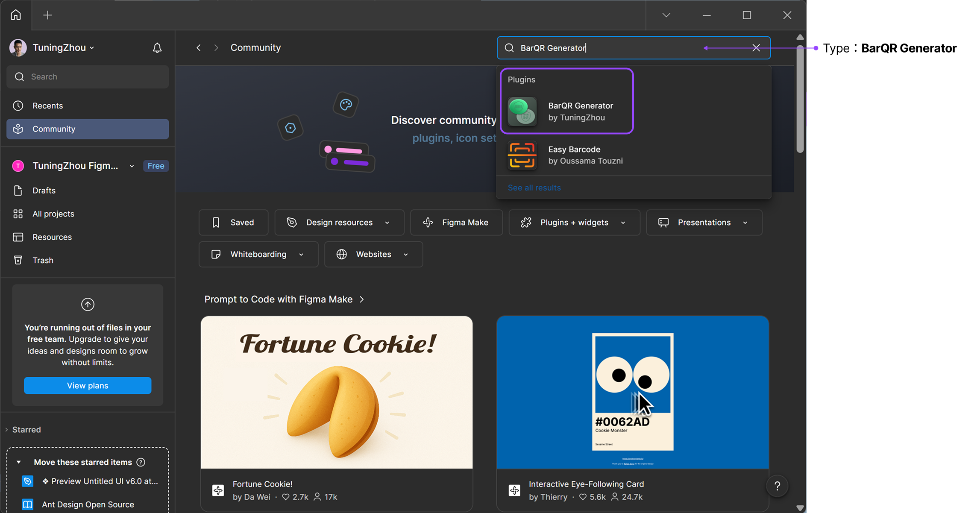
Task: Click the Easy Barcode plugin icon
Action: click(522, 155)
